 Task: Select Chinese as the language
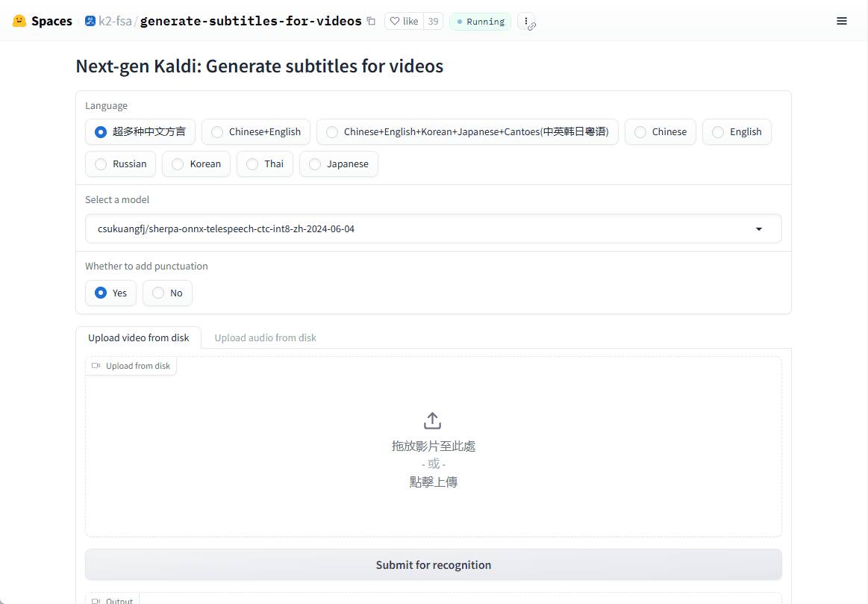pos(661,131)
